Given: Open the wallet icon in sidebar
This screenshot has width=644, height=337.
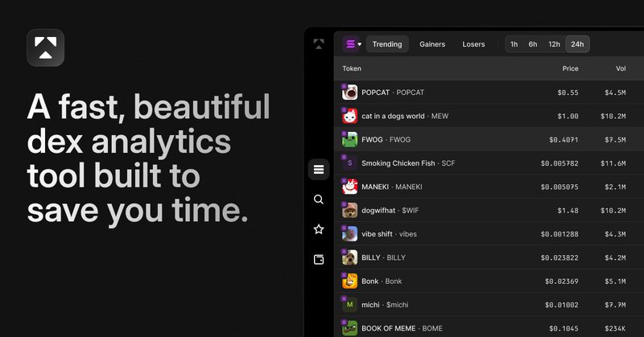Looking at the screenshot, I should point(319,260).
